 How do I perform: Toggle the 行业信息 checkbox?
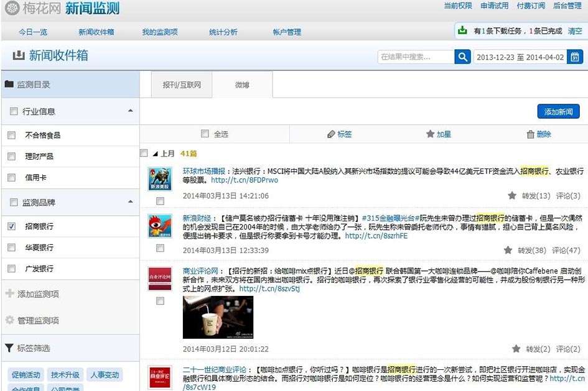coord(14,111)
